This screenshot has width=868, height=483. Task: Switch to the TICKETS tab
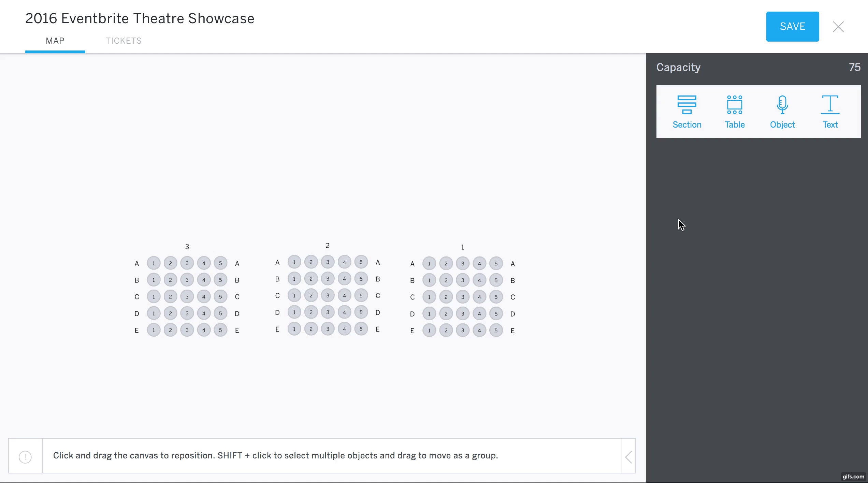(x=123, y=41)
